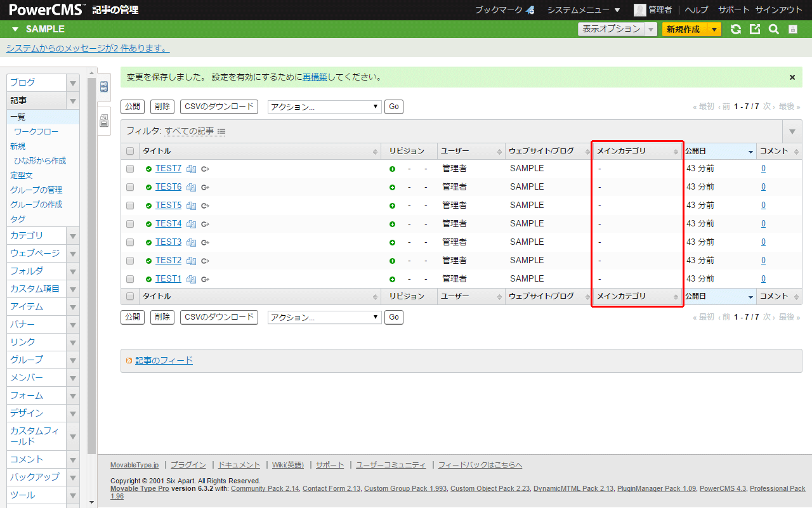Image resolution: width=812 pixels, height=508 pixels.
Task: Click the rebuild (refresh) icon in the green bar
Action: pyautogui.click(x=736, y=29)
